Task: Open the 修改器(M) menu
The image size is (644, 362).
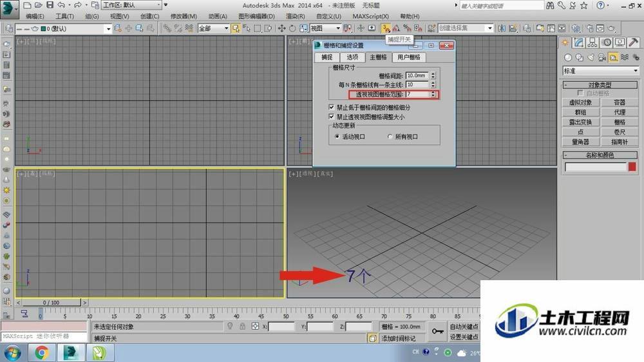Action: click(x=184, y=16)
